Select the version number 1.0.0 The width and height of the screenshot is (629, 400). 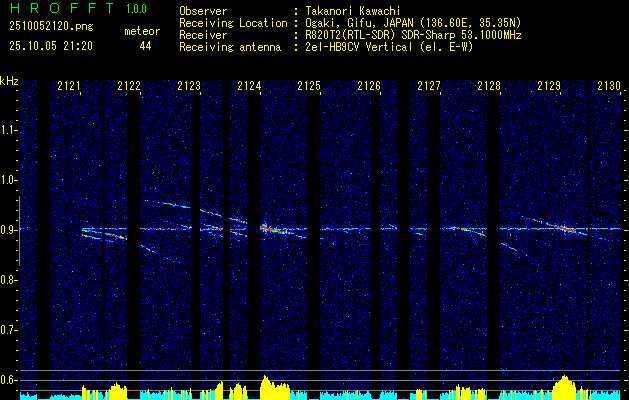(x=136, y=9)
